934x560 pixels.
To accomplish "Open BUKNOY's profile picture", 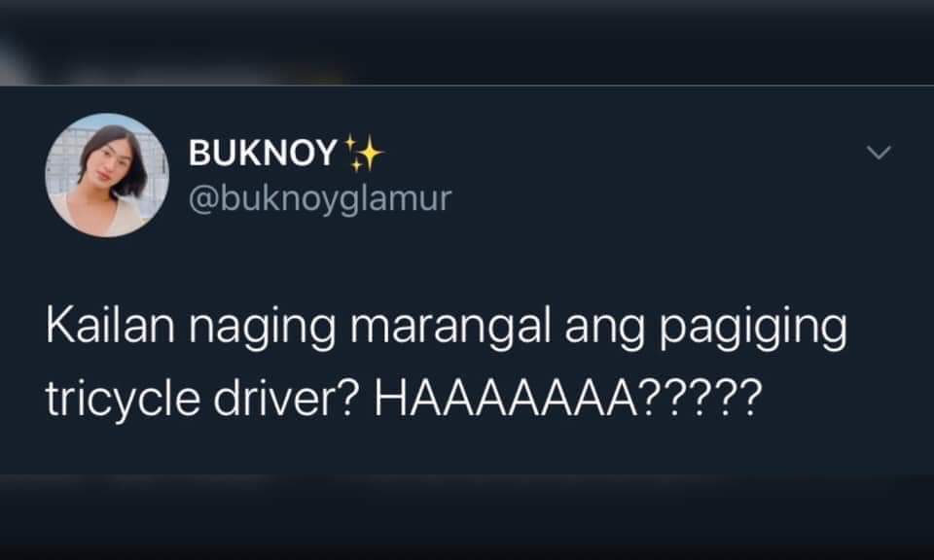I will point(107,175).
